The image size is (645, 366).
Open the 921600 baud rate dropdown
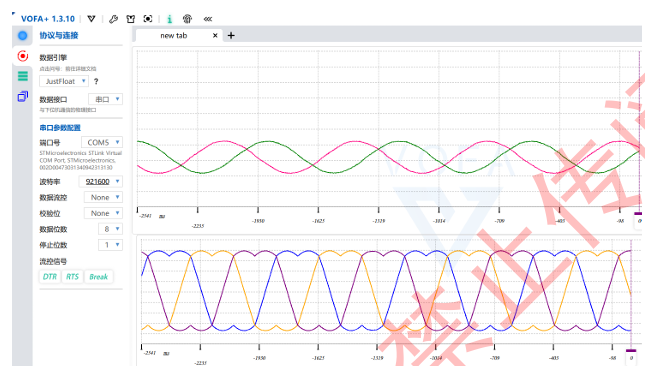tap(100, 181)
